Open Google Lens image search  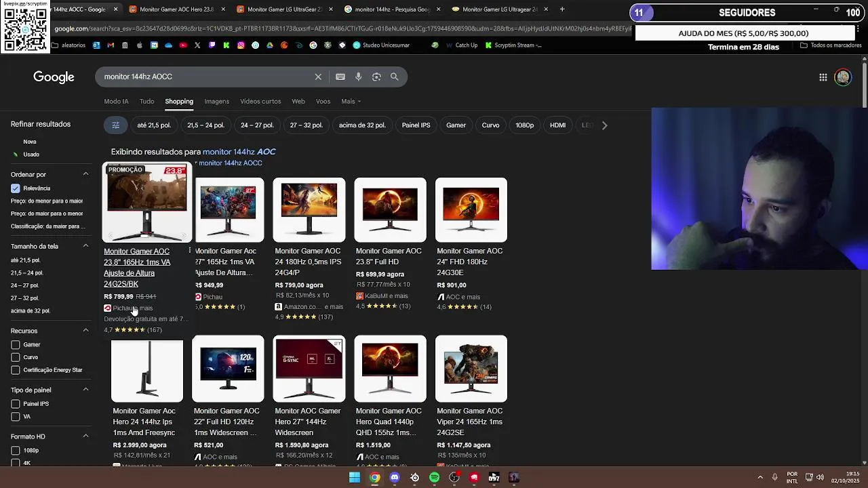click(x=376, y=77)
